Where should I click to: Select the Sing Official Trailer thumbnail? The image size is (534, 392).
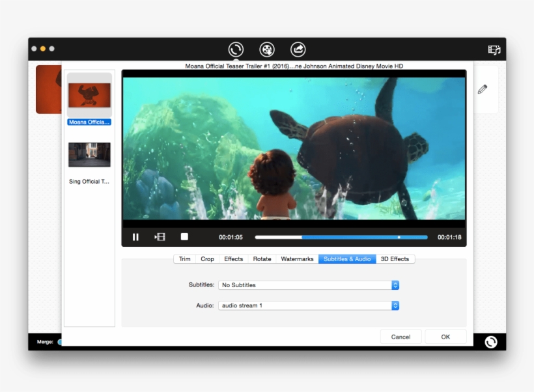[89, 154]
